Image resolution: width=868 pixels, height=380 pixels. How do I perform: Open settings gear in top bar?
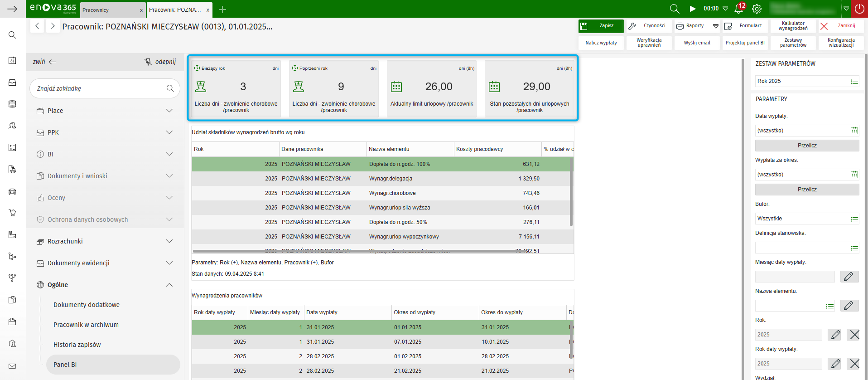pyautogui.click(x=757, y=9)
